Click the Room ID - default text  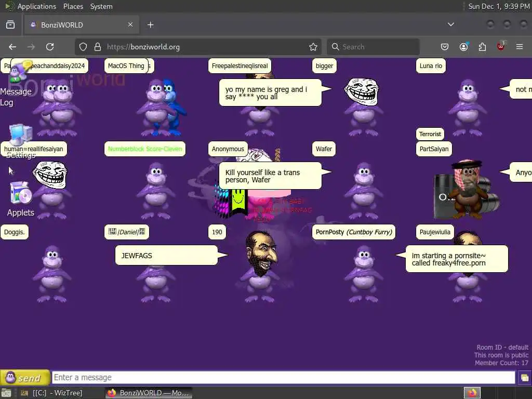[x=502, y=348]
